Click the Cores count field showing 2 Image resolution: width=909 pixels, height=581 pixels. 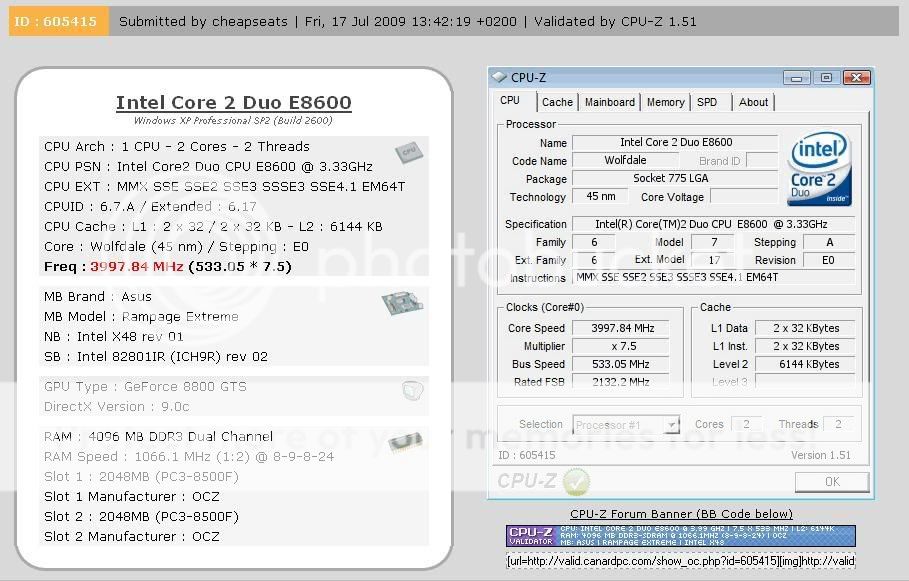[x=747, y=424]
